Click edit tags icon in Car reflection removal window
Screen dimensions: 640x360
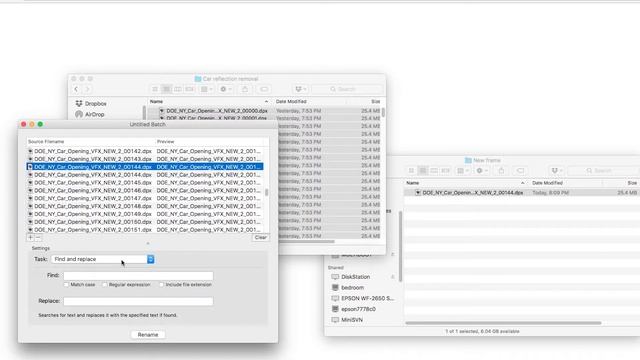(264, 89)
